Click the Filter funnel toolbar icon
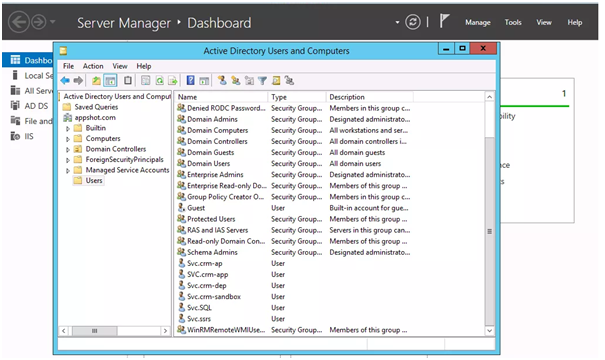 [x=262, y=81]
